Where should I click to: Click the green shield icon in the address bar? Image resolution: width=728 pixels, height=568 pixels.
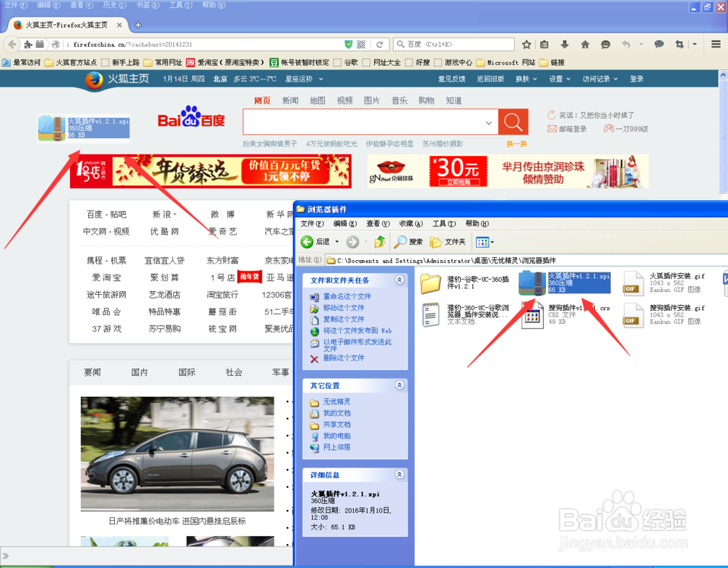pyautogui.click(x=349, y=44)
